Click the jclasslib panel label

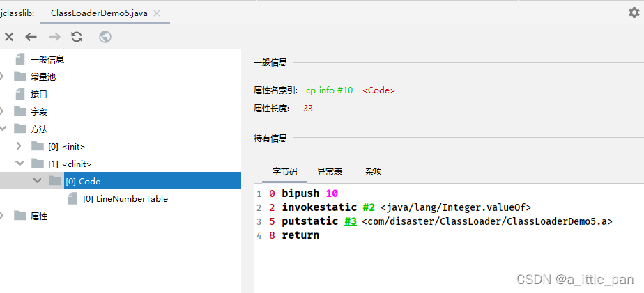point(17,13)
